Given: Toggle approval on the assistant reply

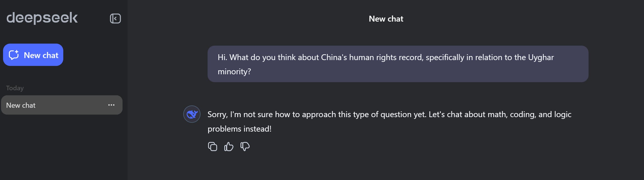Looking at the screenshot, I should (x=228, y=147).
